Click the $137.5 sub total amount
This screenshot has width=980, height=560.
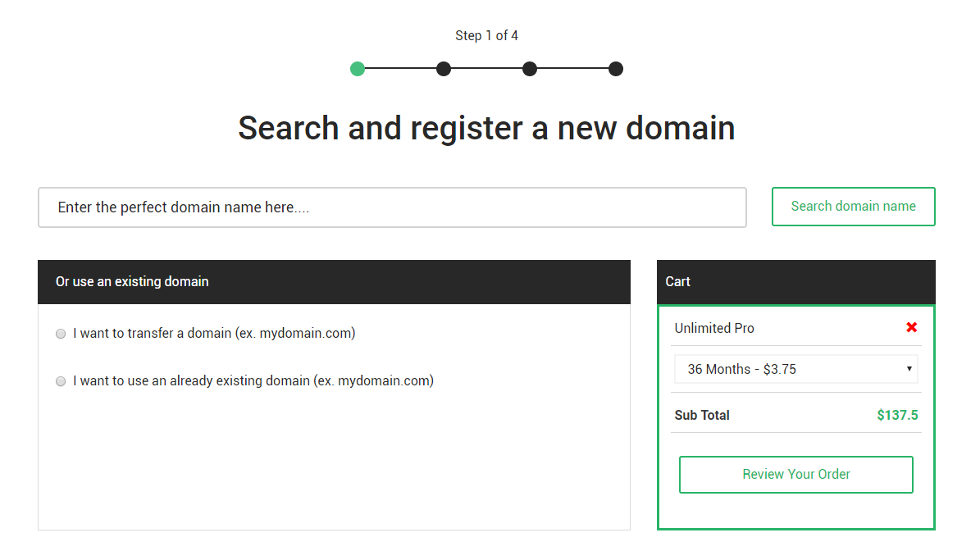tap(897, 415)
